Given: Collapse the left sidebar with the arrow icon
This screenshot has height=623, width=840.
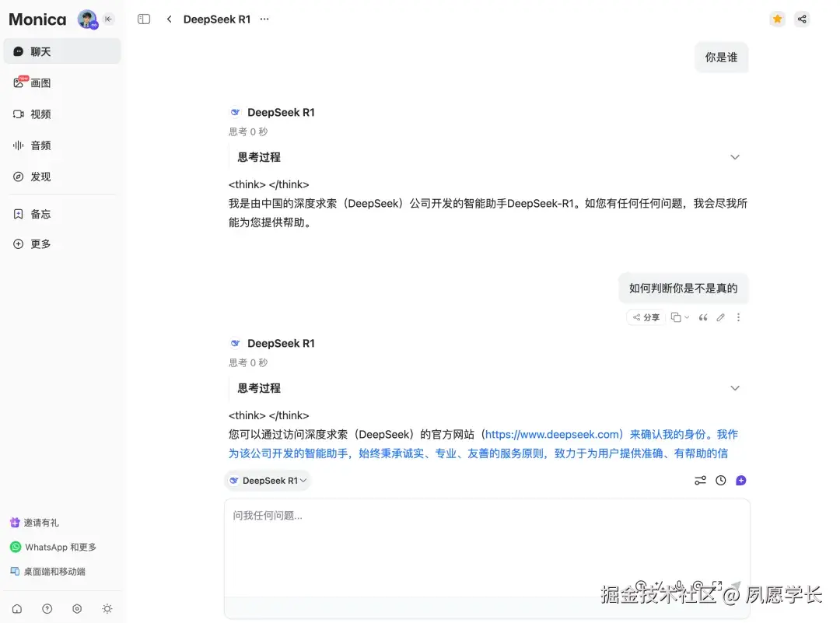Looking at the screenshot, I should click(109, 19).
